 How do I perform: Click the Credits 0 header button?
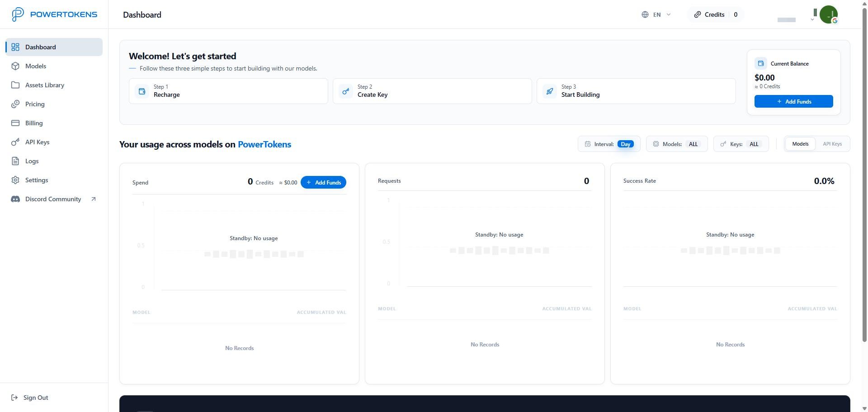click(715, 14)
